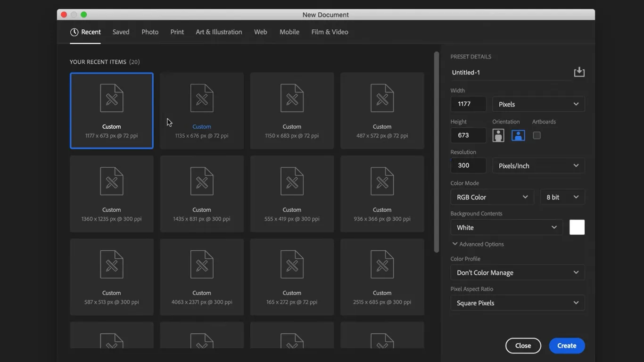The height and width of the screenshot is (362, 644).
Task: Open the 8 bit depth dropdown
Action: coord(562,197)
